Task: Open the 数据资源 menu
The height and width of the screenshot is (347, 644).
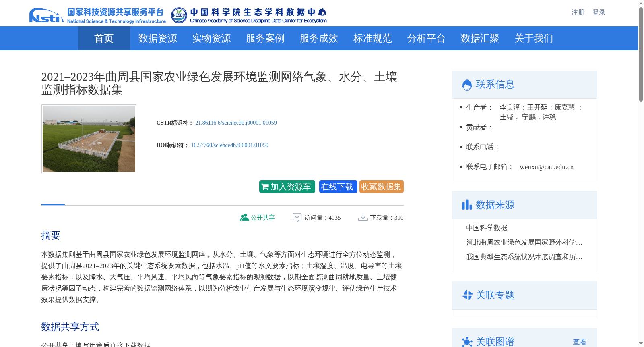Action: [x=158, y=38]
